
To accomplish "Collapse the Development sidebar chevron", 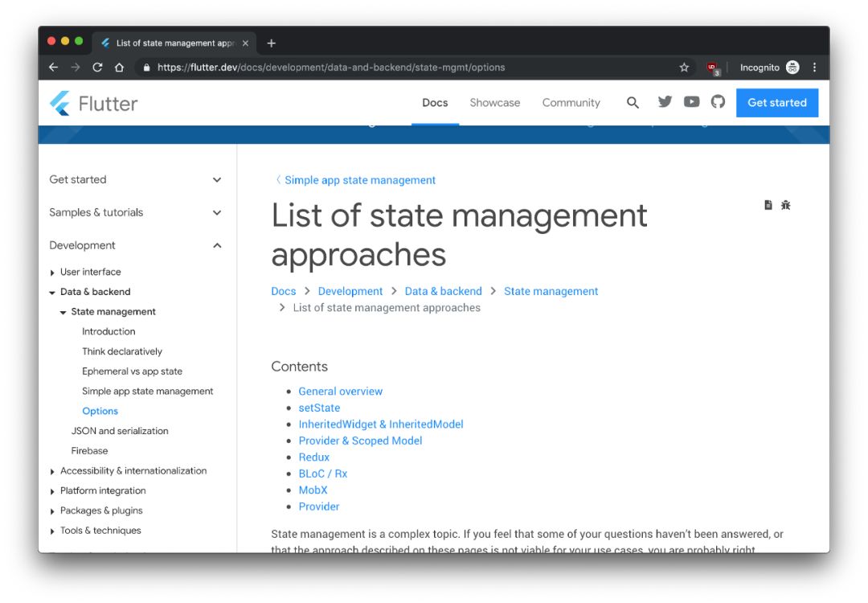I will coord(217,245).
